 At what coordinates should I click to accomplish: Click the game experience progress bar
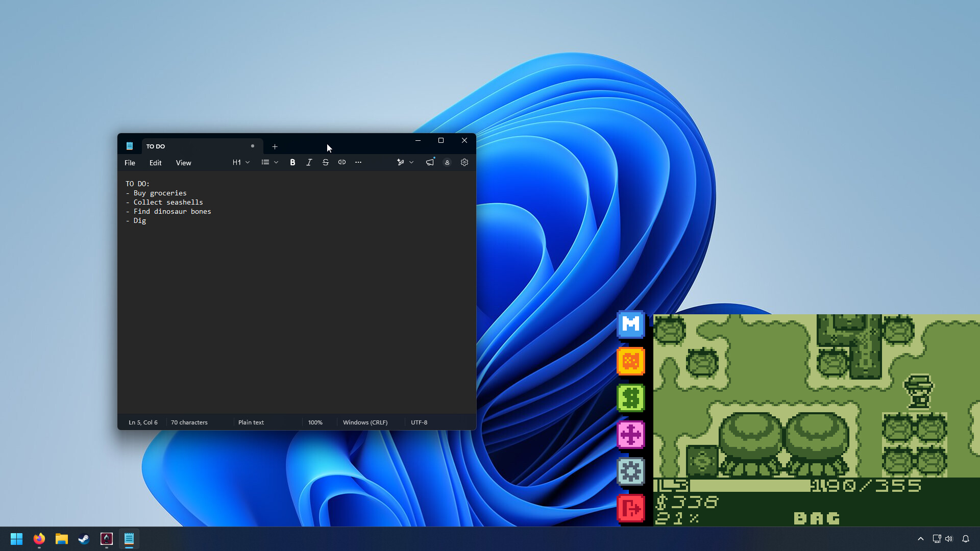749,485
